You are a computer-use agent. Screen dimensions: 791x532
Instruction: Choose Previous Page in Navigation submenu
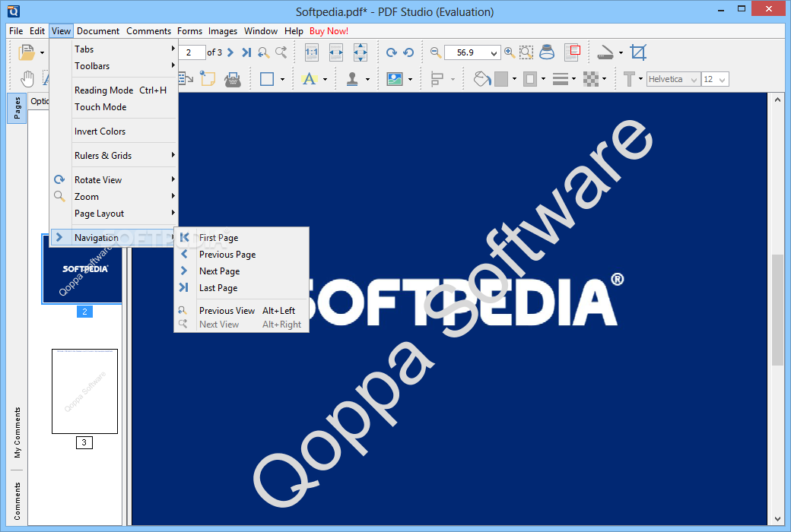coord(241,254)
